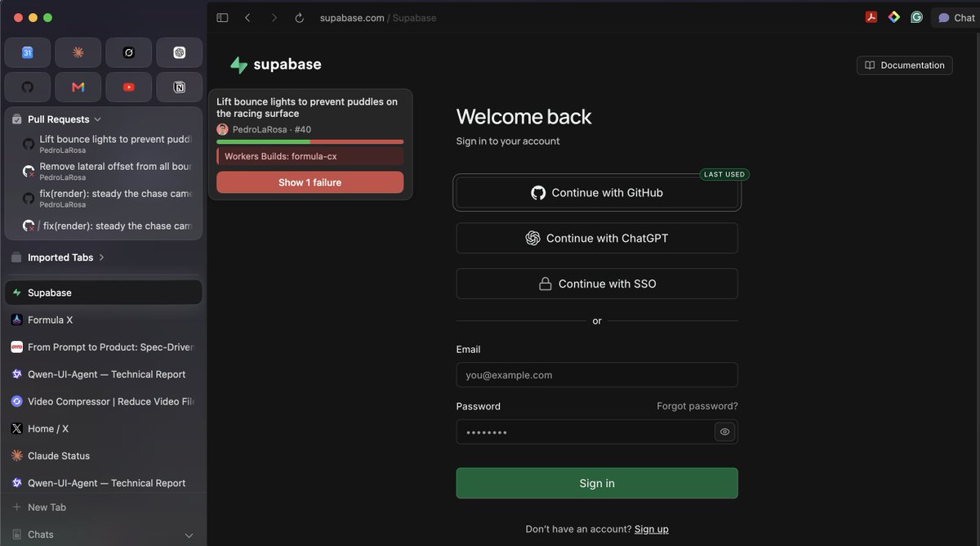980x546 pixels.
Task: Open the Adobe Acrobat extension
Action: [x=871, y=17]
